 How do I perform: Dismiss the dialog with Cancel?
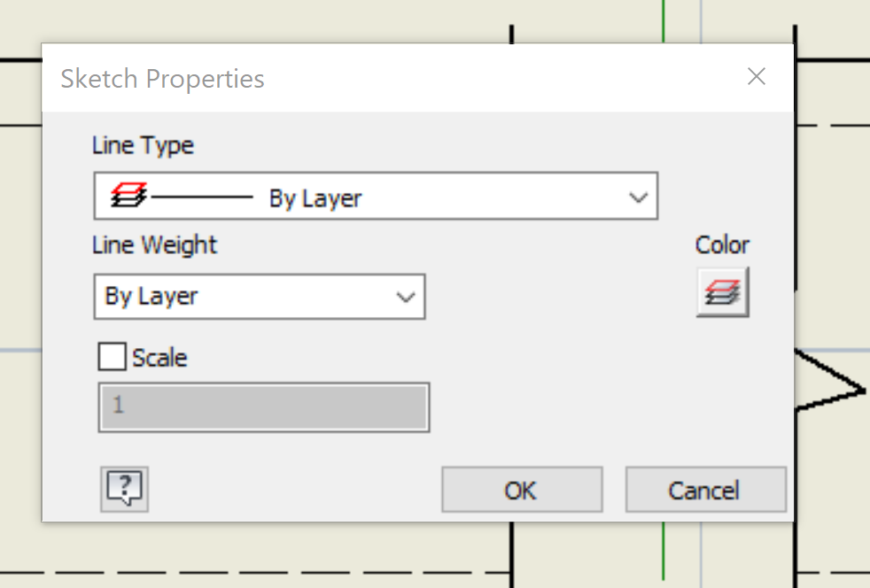(705, 489)
